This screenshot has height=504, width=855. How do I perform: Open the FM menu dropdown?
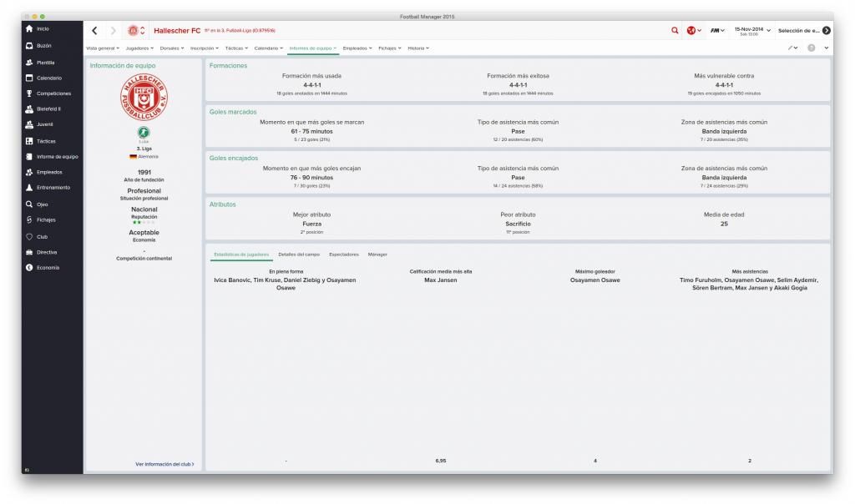717,31
